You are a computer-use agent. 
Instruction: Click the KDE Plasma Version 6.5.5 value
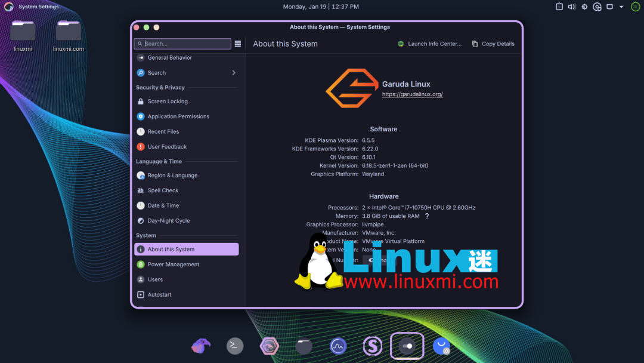click(368, 140)
